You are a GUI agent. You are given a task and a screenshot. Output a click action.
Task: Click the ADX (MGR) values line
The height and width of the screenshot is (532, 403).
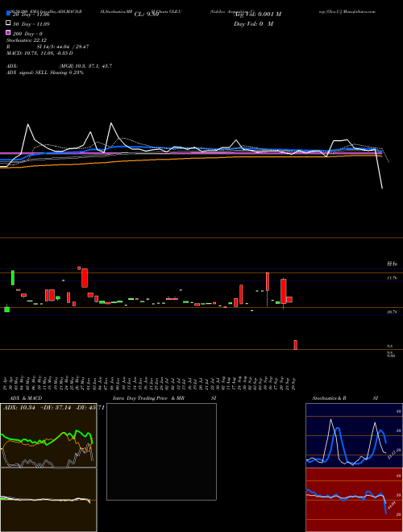click(x=60, y=66)
